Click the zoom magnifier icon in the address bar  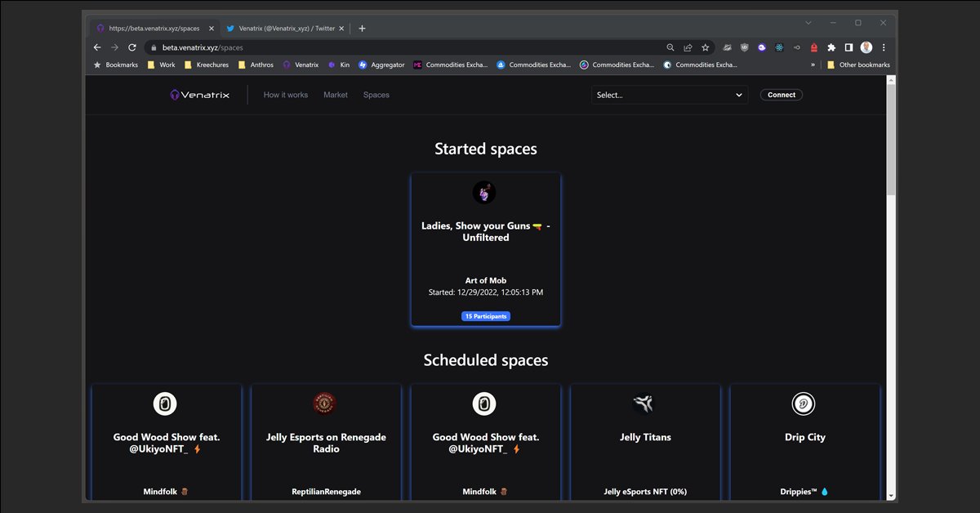pos(670,47)
